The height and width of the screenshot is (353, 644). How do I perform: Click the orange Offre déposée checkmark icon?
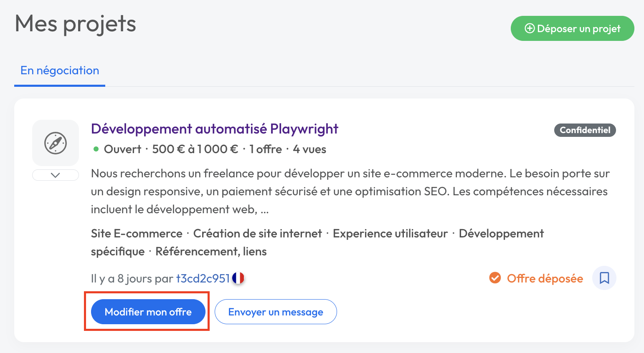(495, 278)
